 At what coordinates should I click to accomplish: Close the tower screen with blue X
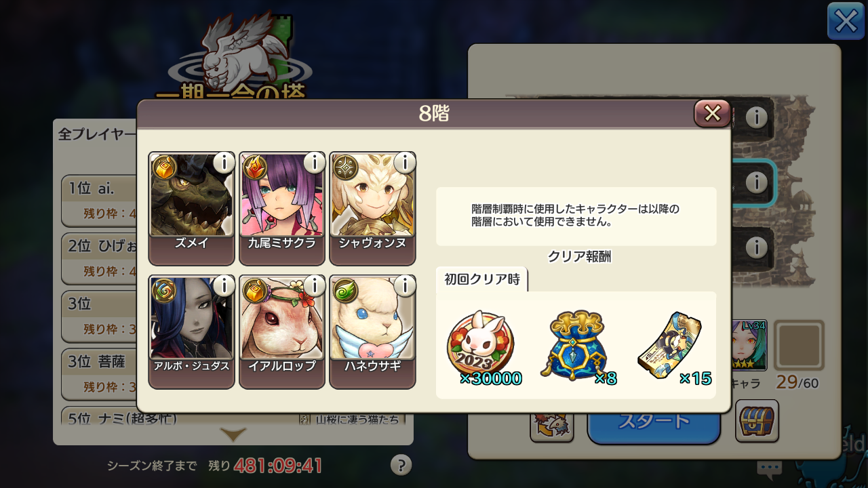(x=846, y=21)
